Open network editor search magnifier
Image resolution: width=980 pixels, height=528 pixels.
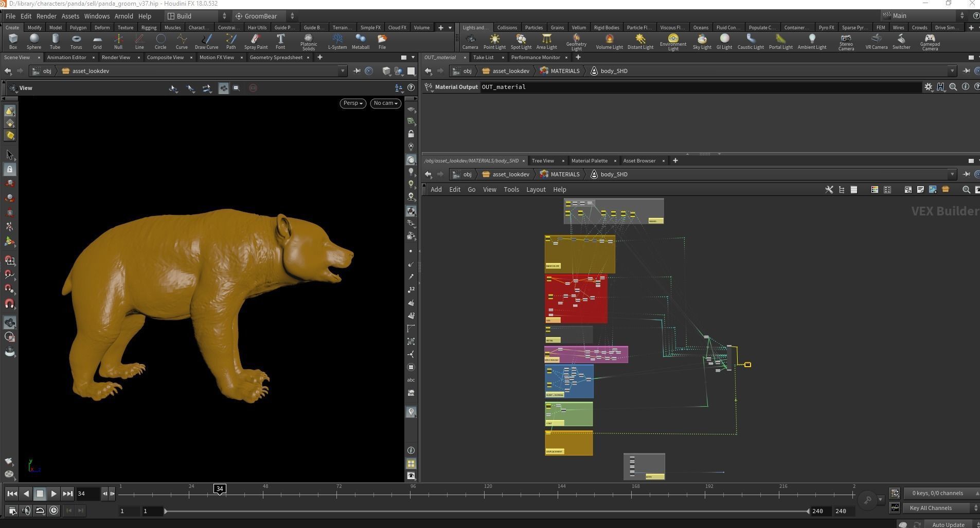(966, 190)
